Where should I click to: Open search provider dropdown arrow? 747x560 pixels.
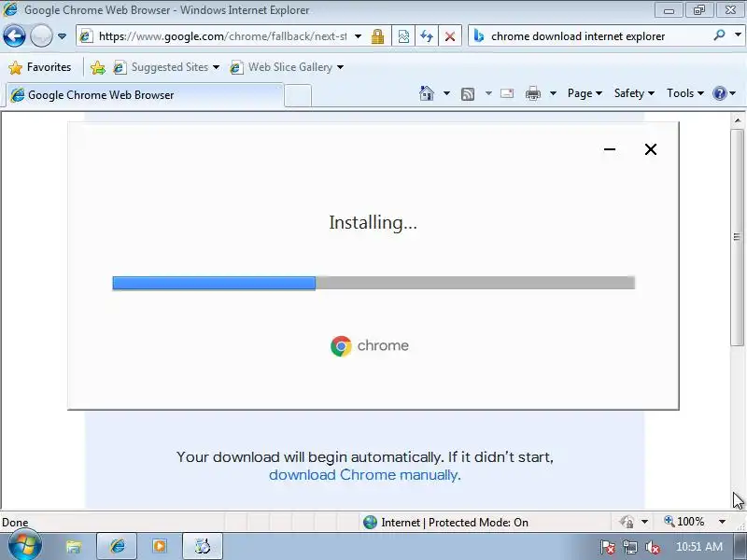(x=738, y=35)
